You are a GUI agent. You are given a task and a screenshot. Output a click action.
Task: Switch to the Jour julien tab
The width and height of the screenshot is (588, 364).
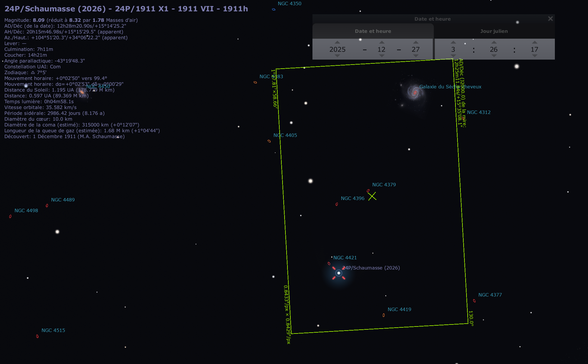(494, 31)
